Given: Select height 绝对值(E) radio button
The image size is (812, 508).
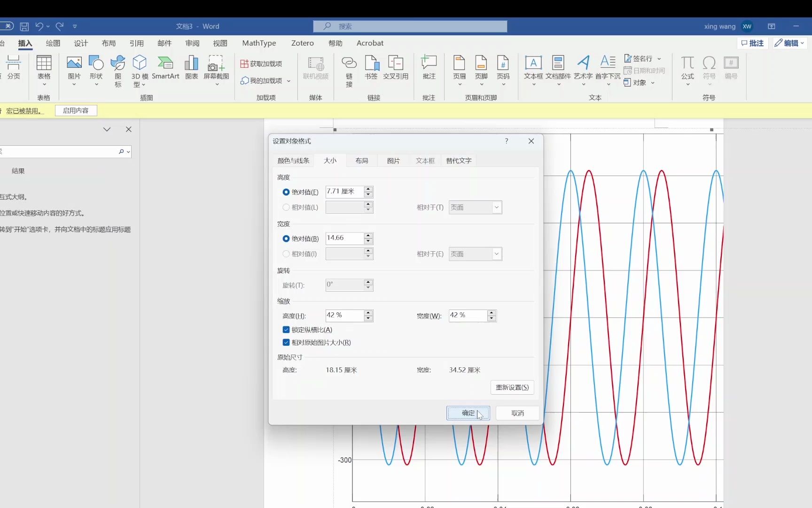Looking at the screenshot, I should 286,192.
